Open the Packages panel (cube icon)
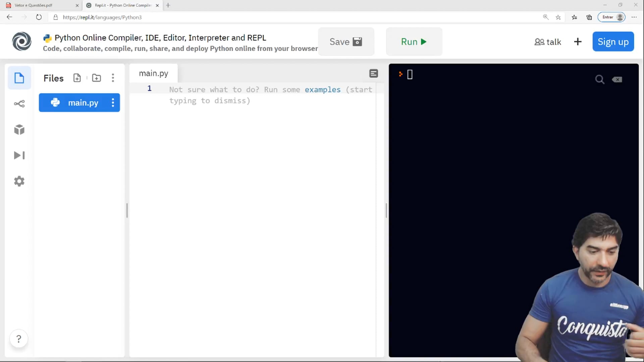The width and height of the screenshot is (644, 362). [19, 130]
